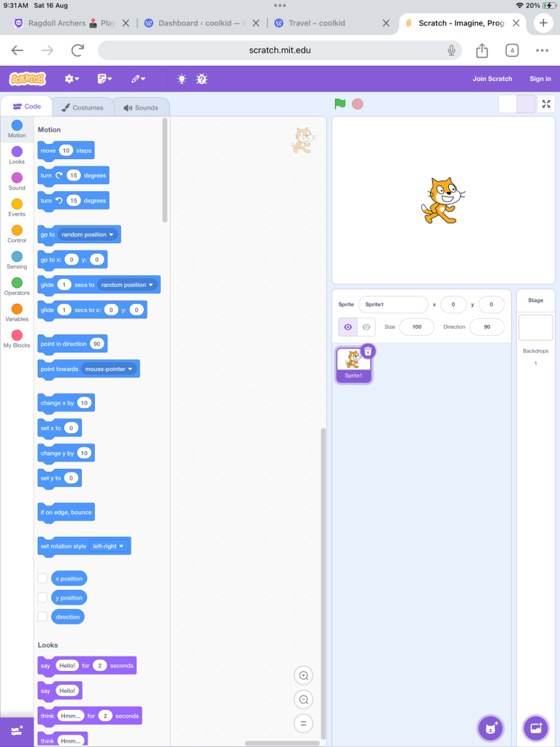560x747 pixels.
Task: Open the Scratch settings gear menu
Action: pos(72,79)
